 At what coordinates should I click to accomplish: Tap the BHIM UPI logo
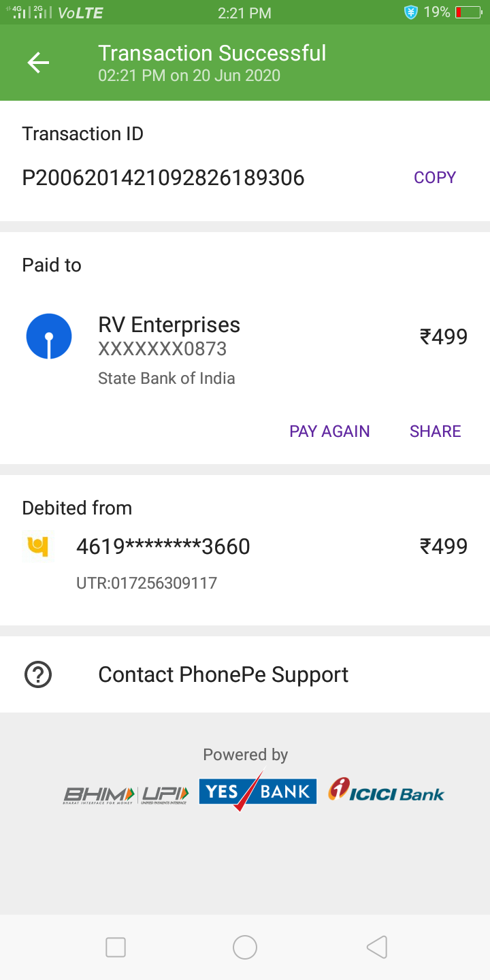pyautogui.click(x=127, y=794)
